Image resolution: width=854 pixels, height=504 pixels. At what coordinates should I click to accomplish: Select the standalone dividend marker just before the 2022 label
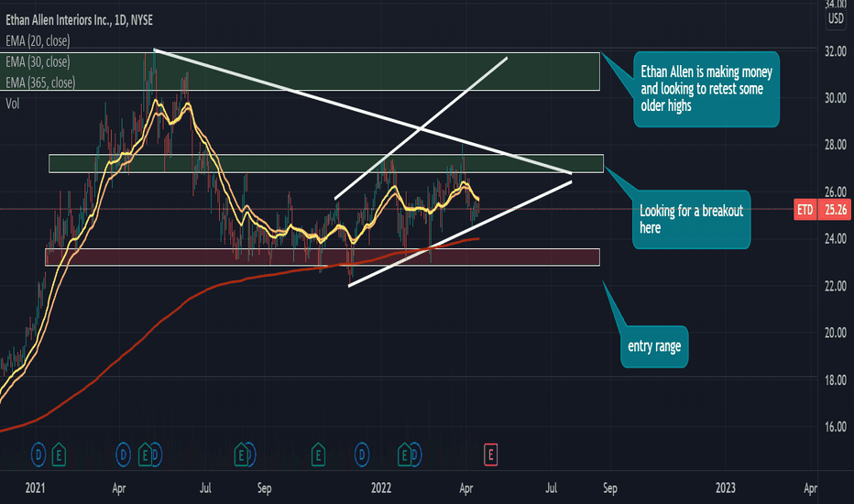coord(362,455)
